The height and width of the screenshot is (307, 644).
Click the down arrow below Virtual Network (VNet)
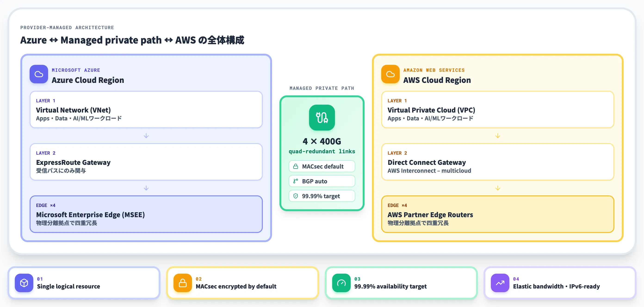[146, 136]
